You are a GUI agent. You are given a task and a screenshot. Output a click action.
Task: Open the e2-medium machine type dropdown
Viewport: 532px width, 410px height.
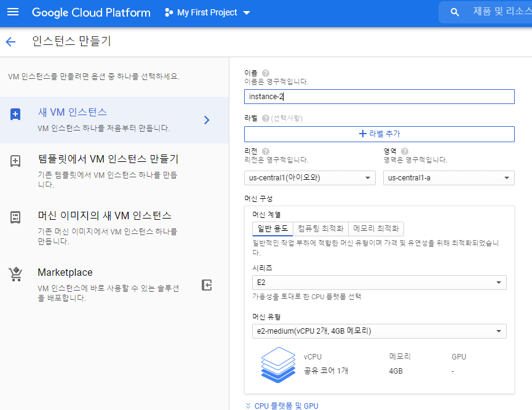(379, 331)
